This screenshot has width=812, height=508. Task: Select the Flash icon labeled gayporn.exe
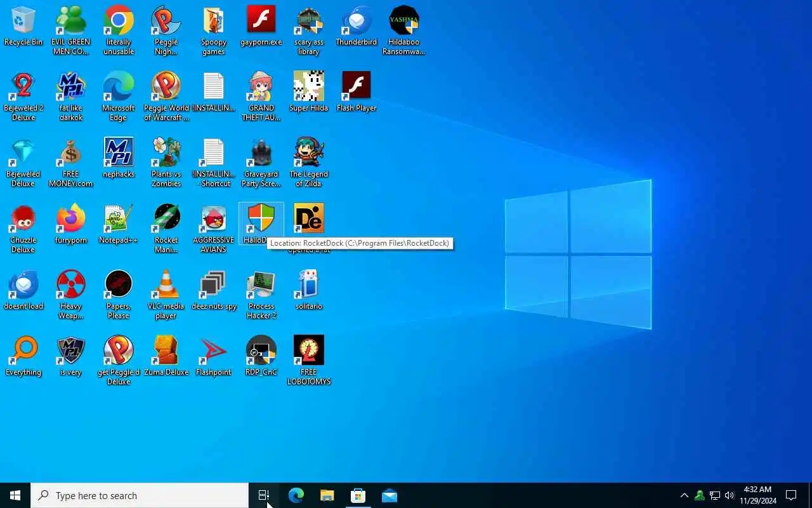(261, 26)
